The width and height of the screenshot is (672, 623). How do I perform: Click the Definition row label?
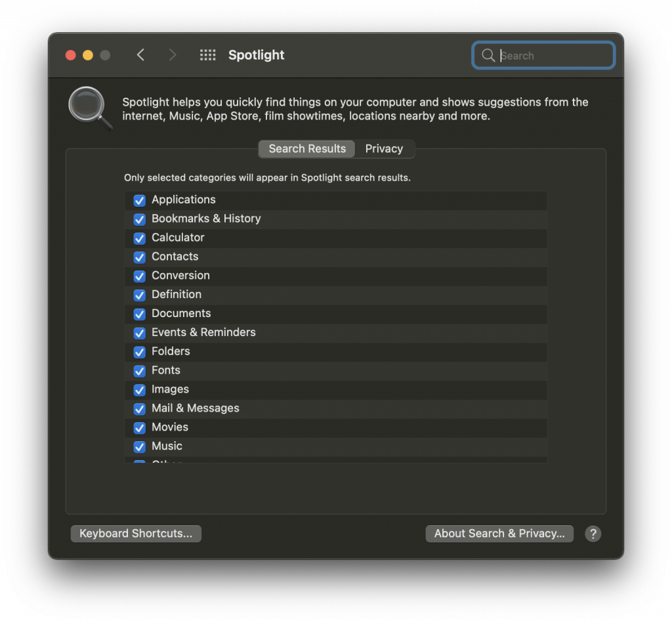[176, 294]
